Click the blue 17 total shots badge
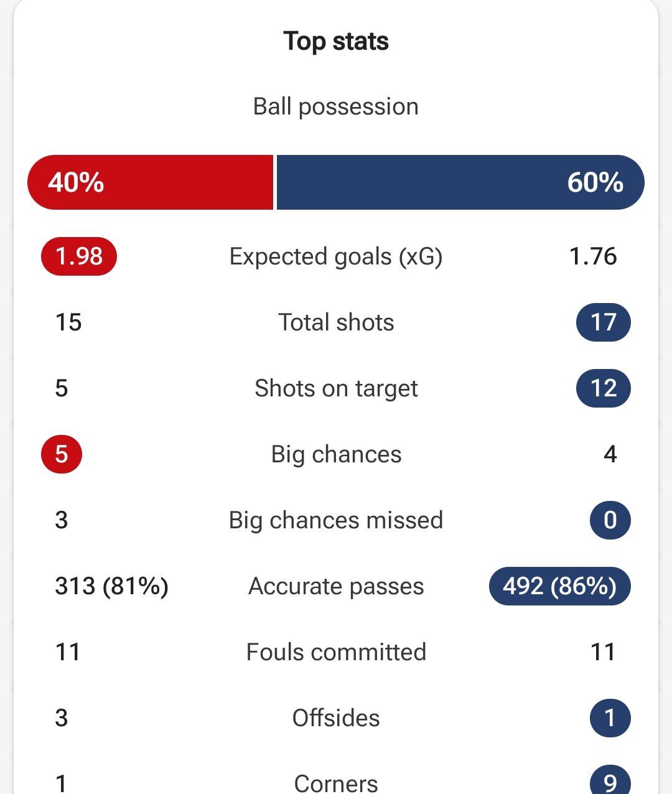 (604, 322)
